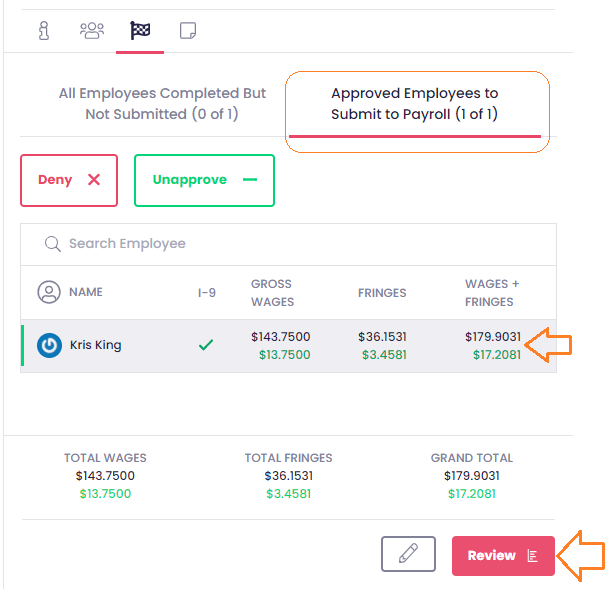Focus the Search Employee field
This screenshot has width=609, height=591.
click(x=300, y=244)
